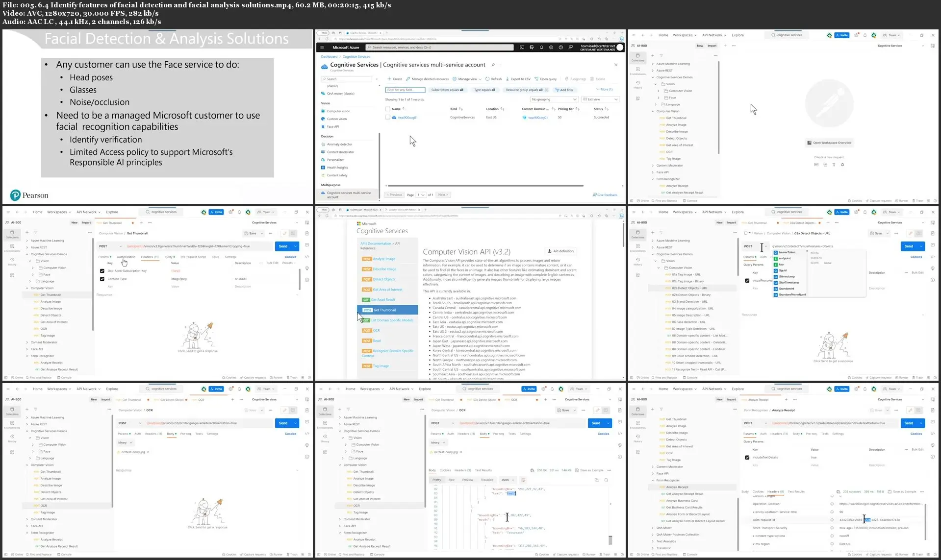Select 06 Face detection - URL request
Image resolution: width=941 pixels, height=560 pixels.
click(688, 322)
